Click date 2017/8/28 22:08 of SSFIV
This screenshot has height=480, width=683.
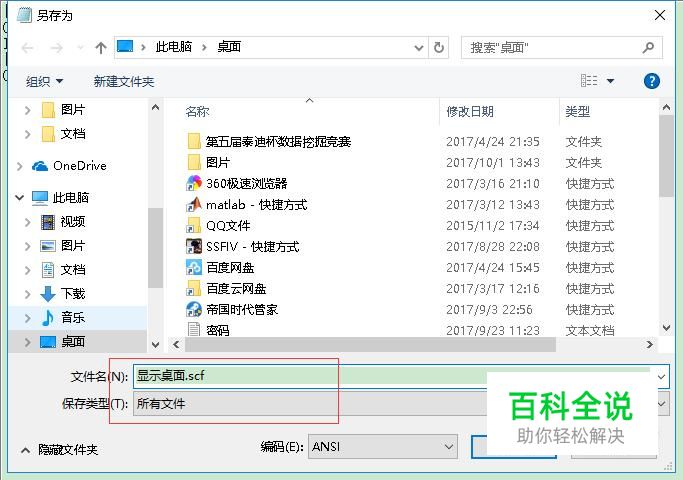(x=493, y=247)
